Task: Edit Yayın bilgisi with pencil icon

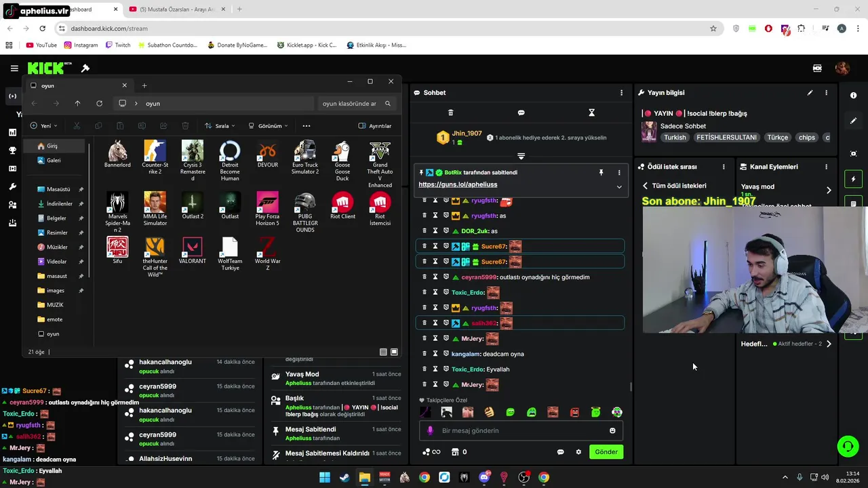Action: click(810, 93)
